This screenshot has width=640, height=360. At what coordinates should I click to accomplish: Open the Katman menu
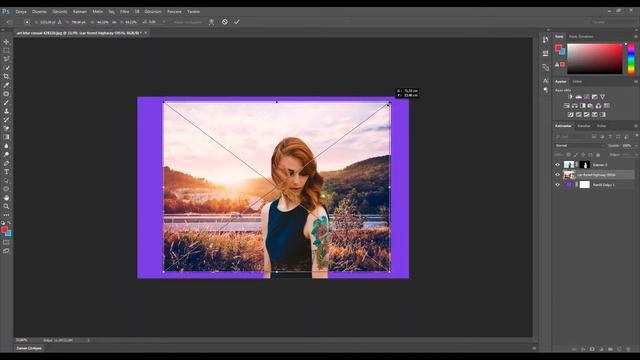coord(80,11)
